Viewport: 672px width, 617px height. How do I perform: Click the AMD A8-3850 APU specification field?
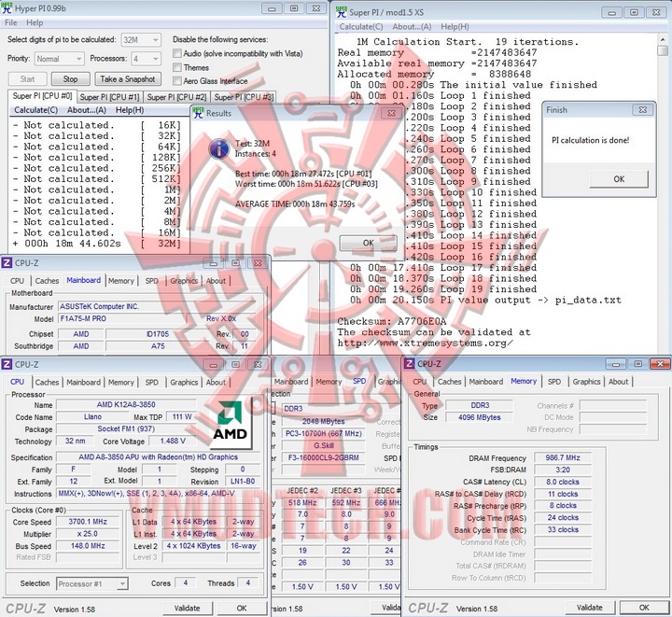point(158,457)
